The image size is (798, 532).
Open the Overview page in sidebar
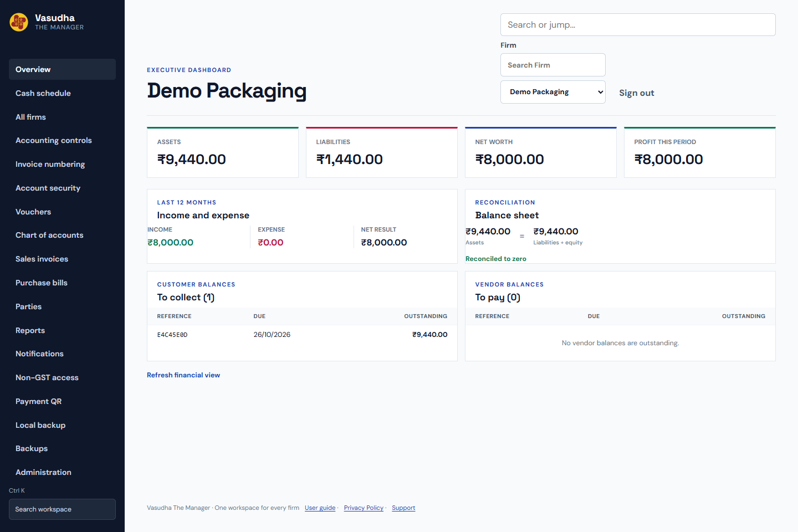62,69
